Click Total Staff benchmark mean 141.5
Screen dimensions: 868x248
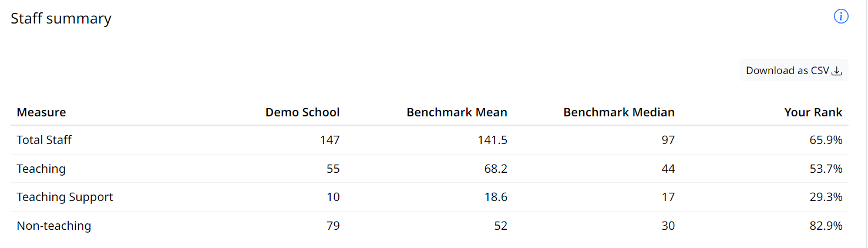492,140
